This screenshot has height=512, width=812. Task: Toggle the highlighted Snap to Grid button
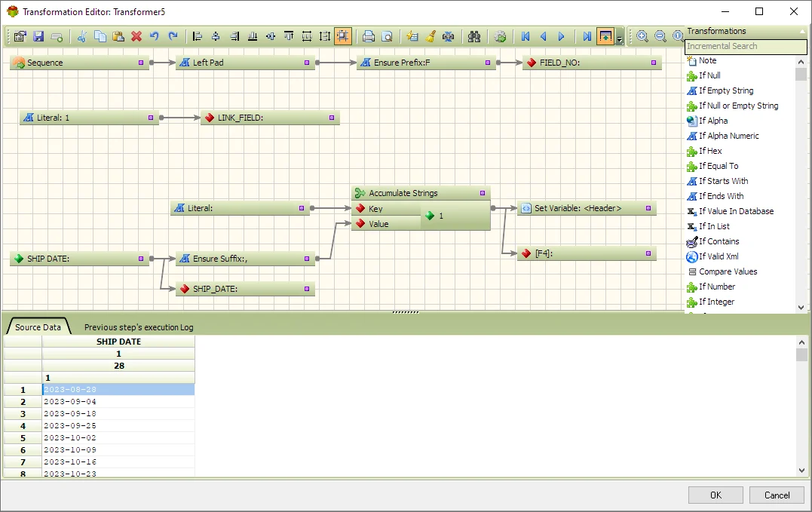(343, 36)
